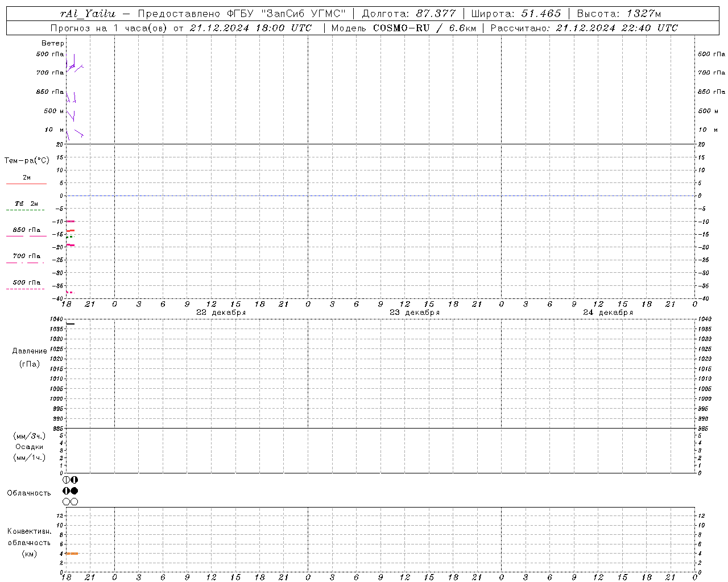Click the 2м solid line legend entry
Screen dimensions: 728x582
point(27,180)
